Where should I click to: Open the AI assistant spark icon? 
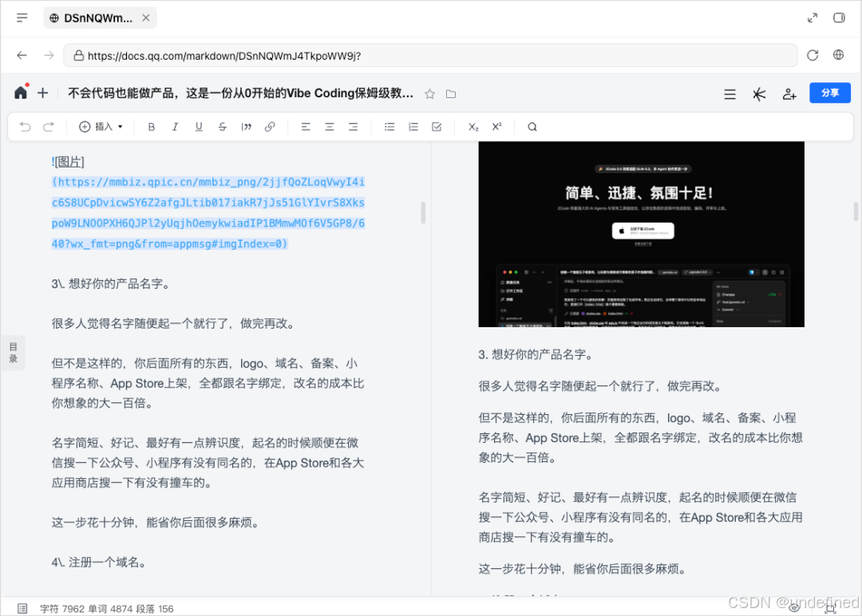pyautogui.click(x=759, y=94)
